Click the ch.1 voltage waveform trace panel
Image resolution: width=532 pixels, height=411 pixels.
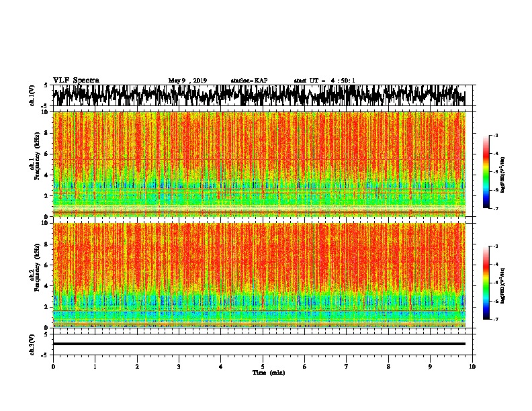pos(259,95)
